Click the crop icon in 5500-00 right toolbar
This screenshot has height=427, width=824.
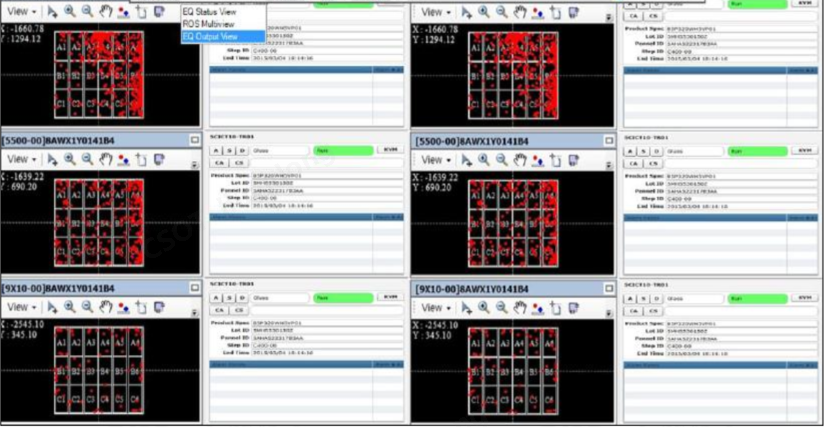555,160
